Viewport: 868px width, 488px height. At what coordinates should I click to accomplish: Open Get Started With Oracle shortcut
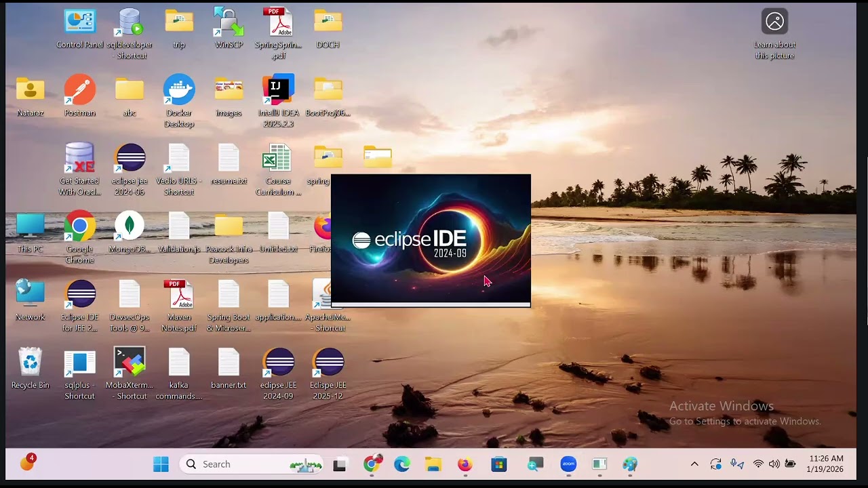80,169
